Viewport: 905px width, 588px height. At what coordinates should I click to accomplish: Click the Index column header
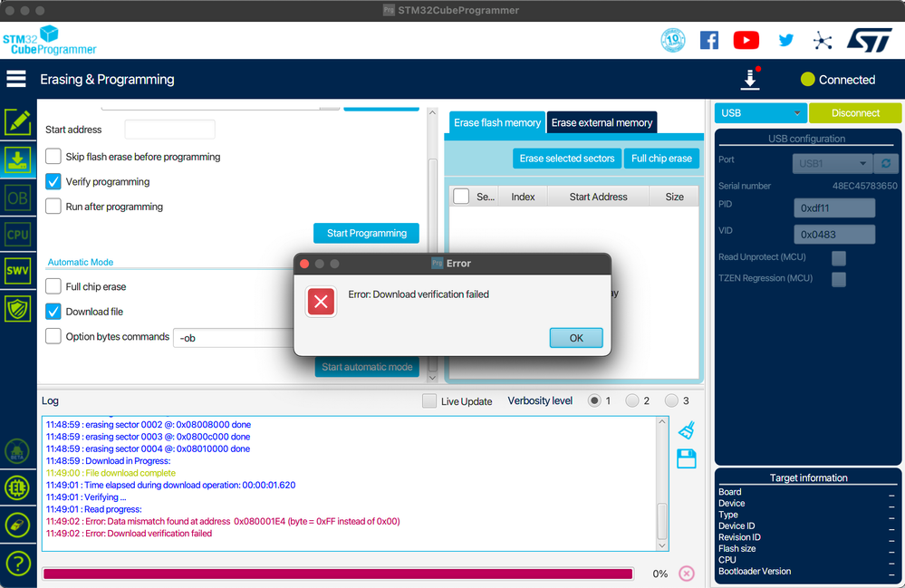[x=523, y=197]
